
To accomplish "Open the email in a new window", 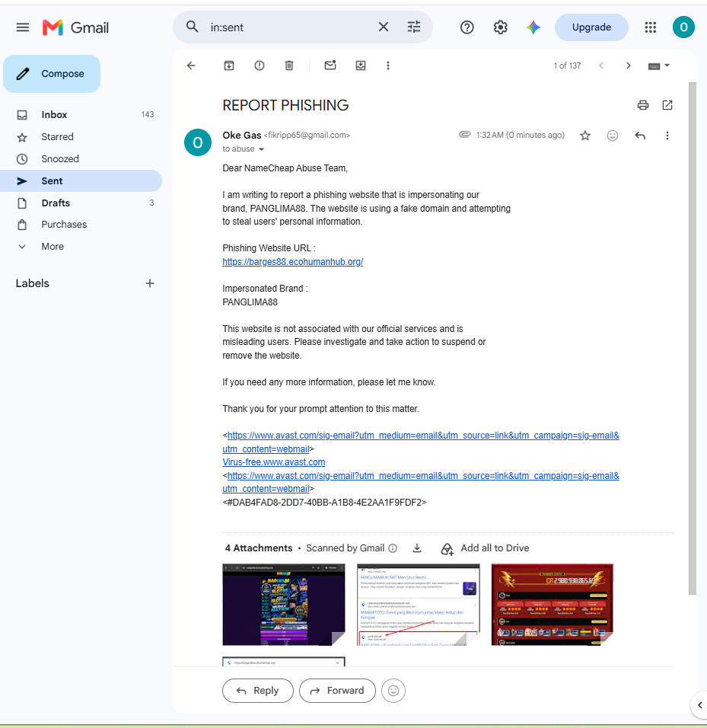I will (667, 105).
